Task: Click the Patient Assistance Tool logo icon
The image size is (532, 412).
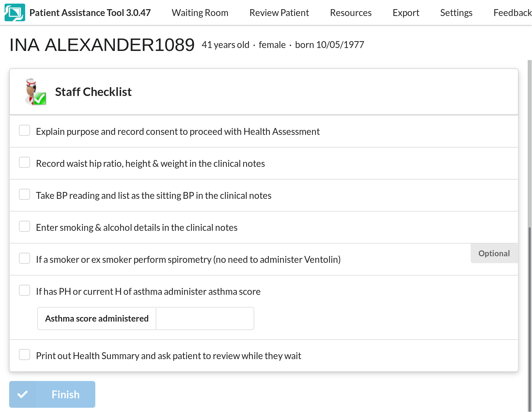Action: (15, 12)
